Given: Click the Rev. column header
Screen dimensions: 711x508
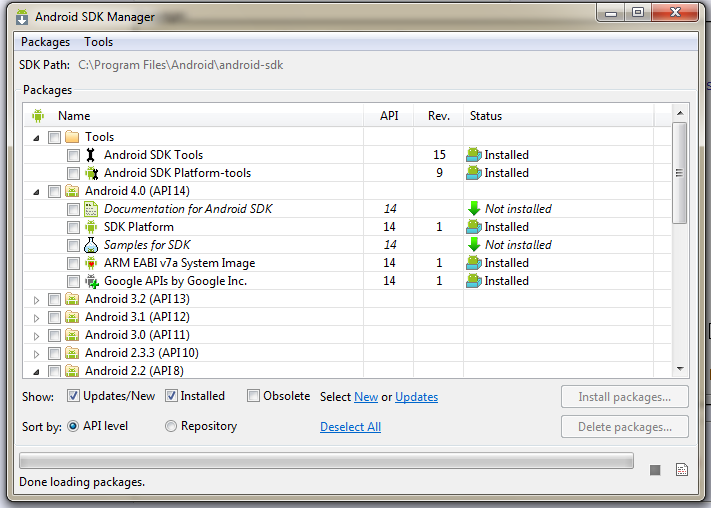Looking at the screenshot, I should pos(438,116).
